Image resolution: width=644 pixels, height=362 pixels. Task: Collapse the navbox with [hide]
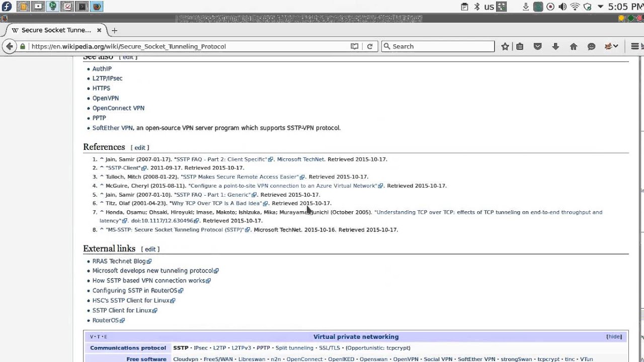pos(614,337)
